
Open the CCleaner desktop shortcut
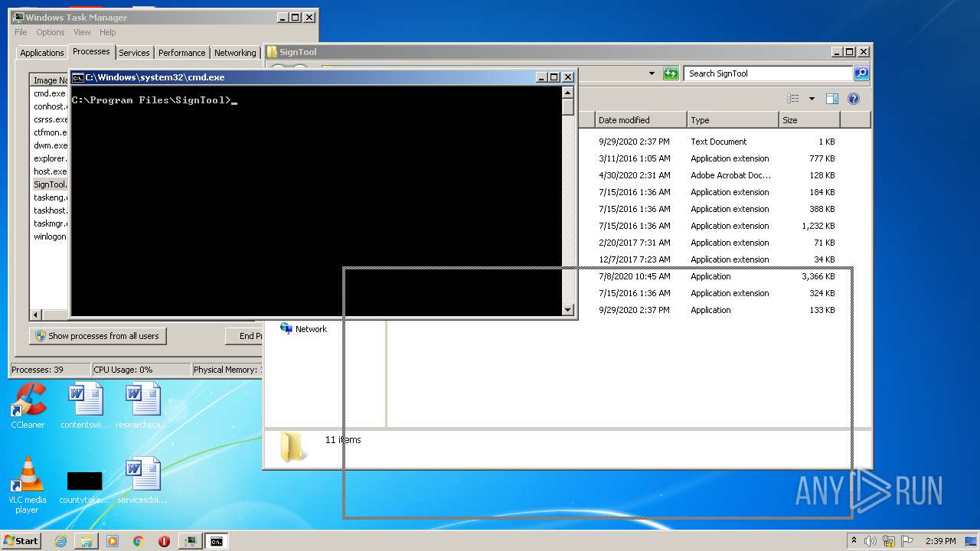click(x=28, y=406)
